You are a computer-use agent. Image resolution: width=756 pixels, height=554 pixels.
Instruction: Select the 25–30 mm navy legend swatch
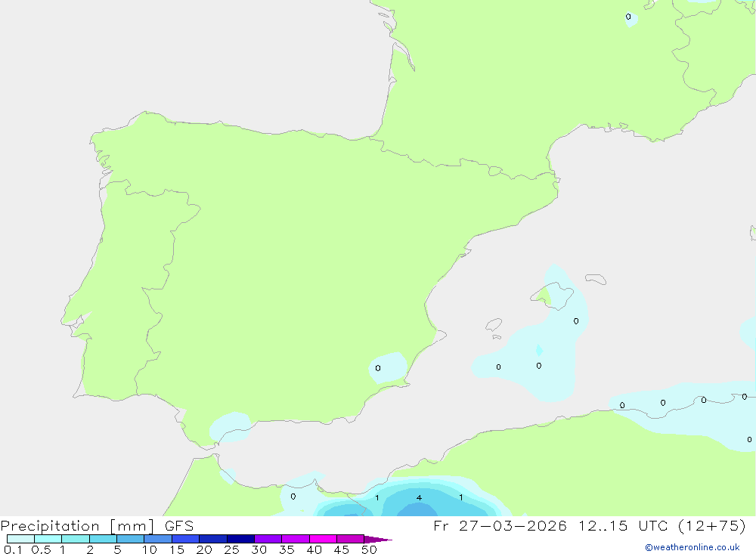[x=240, y=539]
